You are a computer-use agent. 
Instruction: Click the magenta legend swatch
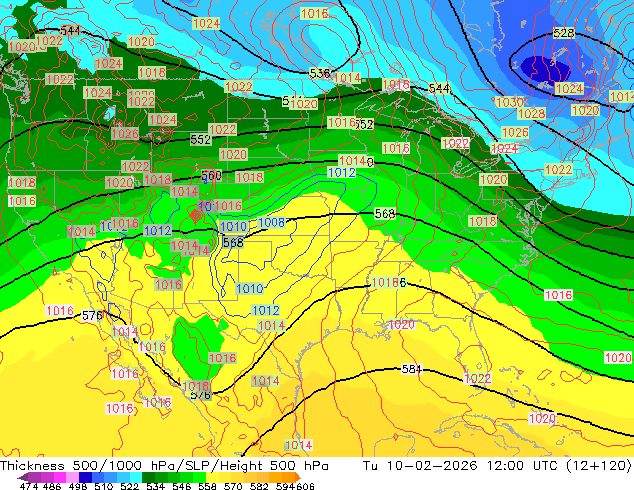60,477
